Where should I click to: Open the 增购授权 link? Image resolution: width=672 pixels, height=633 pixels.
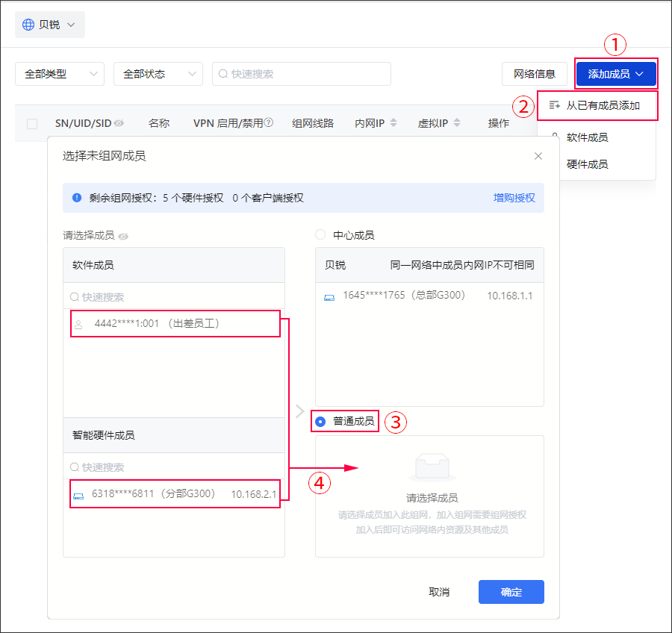514,198
